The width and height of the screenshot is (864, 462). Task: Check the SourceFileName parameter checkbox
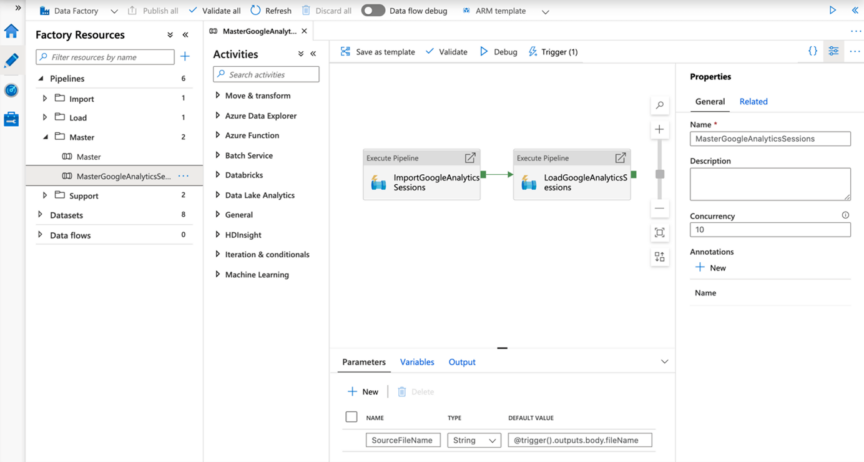point(351,440)
